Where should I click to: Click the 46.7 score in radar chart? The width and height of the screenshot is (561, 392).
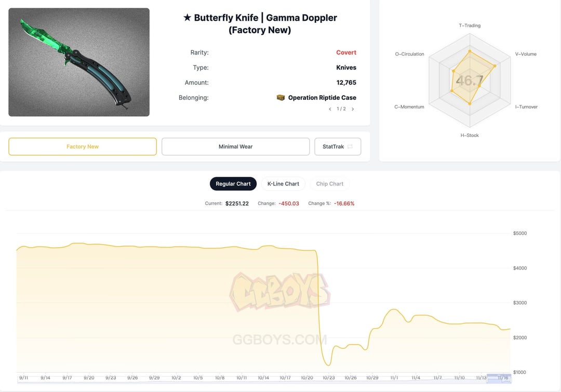point(470,80)
